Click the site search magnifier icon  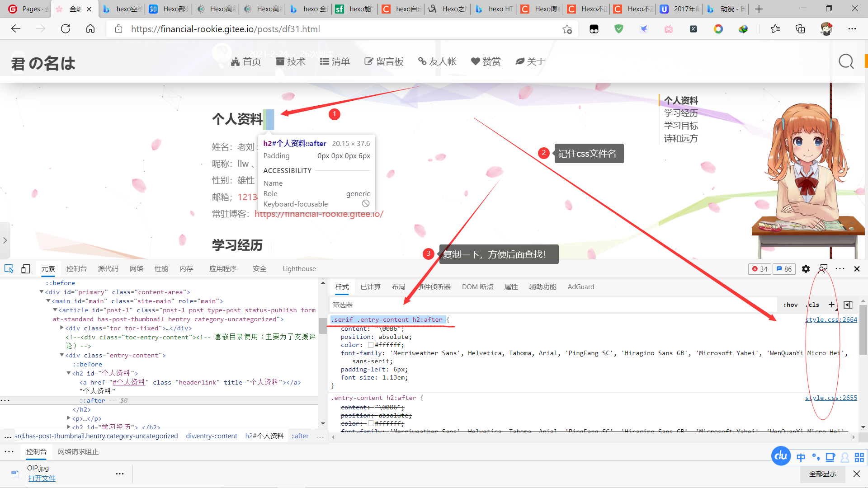[846, 61]
